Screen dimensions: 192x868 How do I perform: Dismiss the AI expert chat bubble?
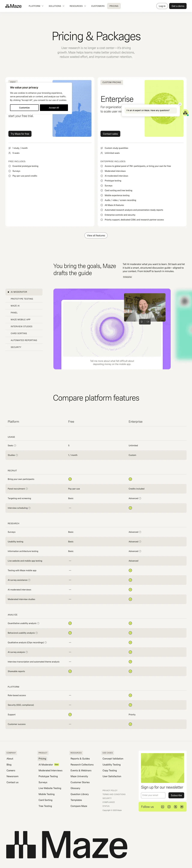(180, 104)
